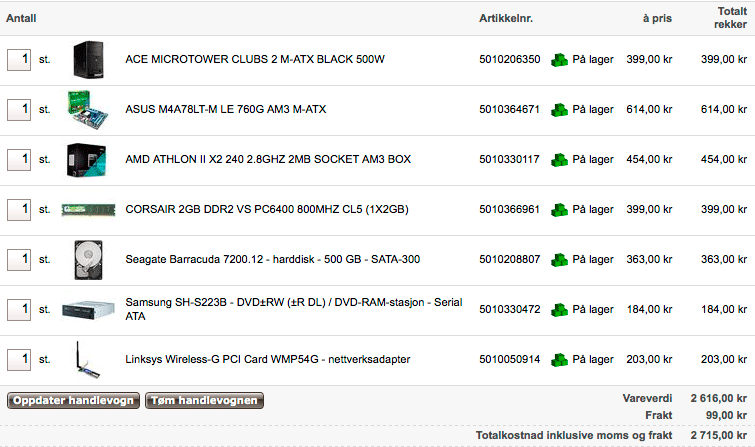Viewport: 755px width, 447px height.
Task: Click article number 5010366961
Action: pos(509,210)
